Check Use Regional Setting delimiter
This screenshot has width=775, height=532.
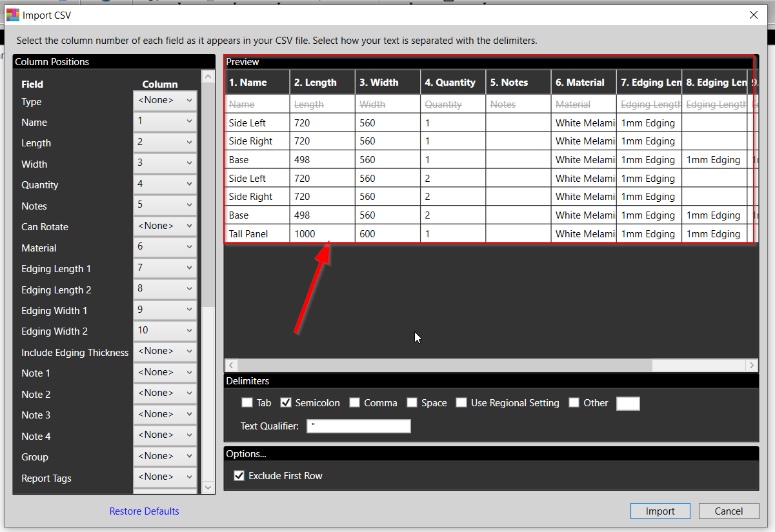(461, 403)
